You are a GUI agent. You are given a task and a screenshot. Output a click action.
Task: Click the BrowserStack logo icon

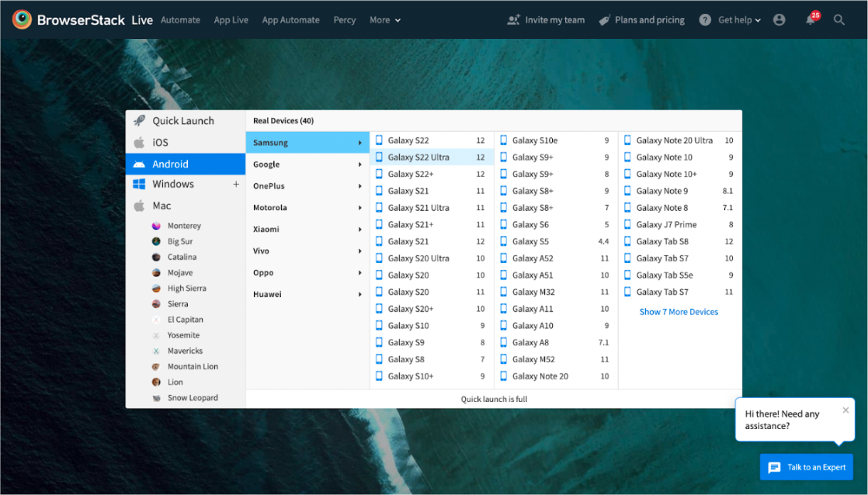coord(22,19)
